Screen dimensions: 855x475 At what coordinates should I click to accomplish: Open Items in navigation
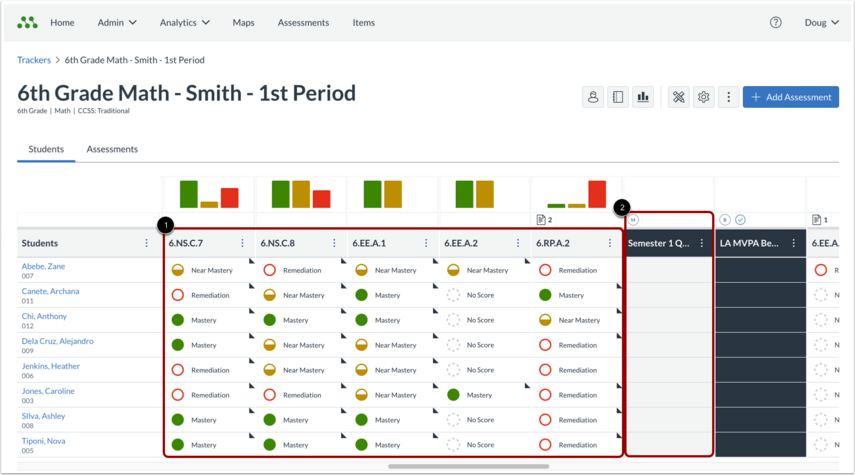[x=363, y=22]
